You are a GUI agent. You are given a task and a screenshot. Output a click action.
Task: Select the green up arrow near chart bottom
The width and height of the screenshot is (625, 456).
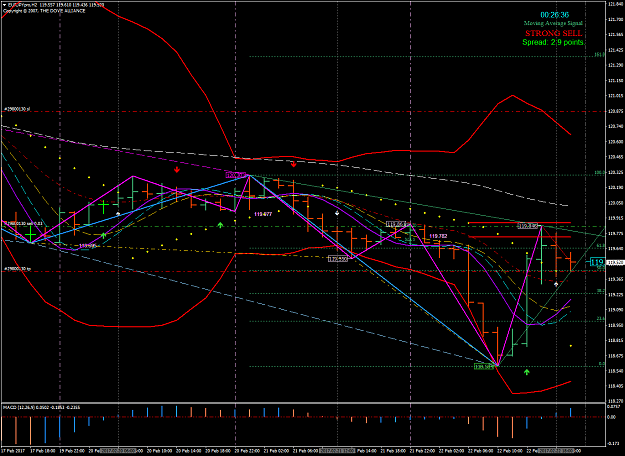pyautogui.click(x=527, y=372)
